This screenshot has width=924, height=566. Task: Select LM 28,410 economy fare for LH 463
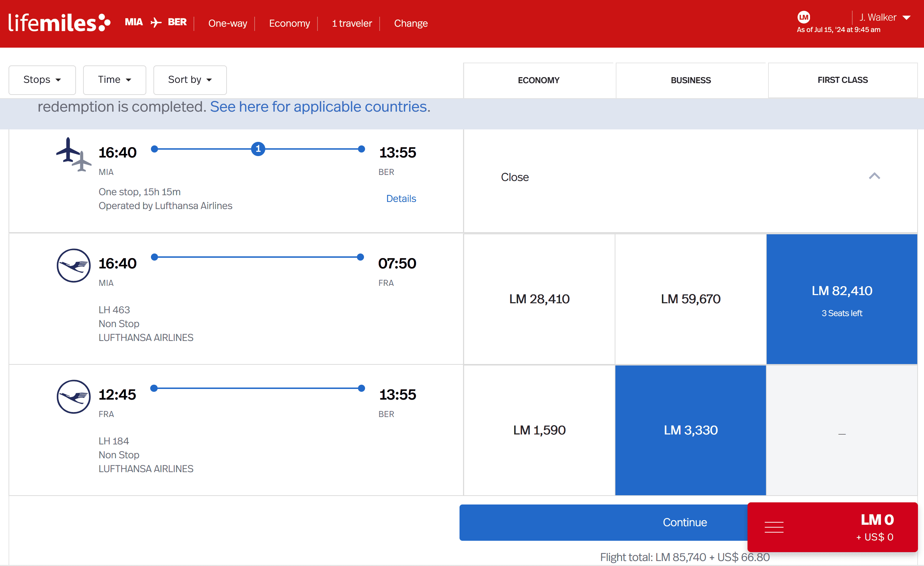pos(539,299)
